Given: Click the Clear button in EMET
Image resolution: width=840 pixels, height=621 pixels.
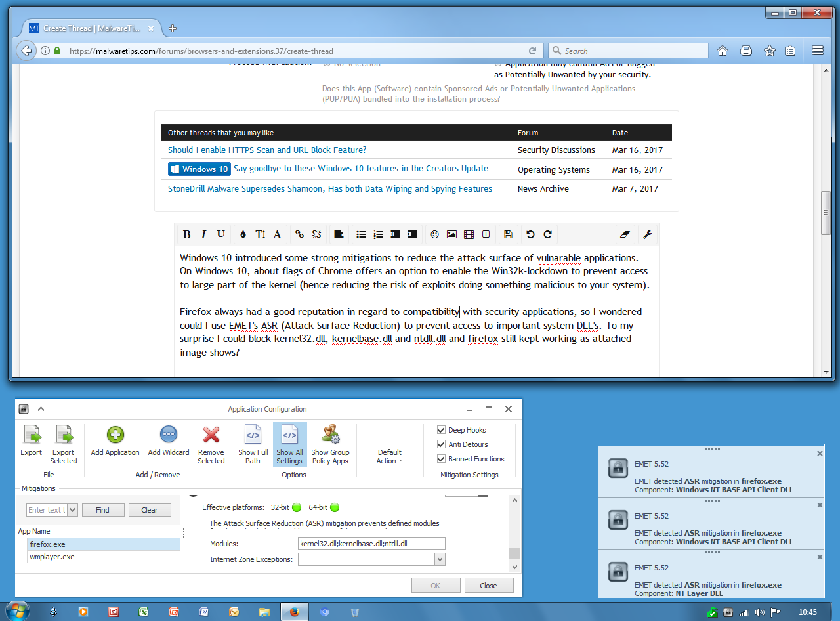Looking at the screenshot, I should 150,510.
